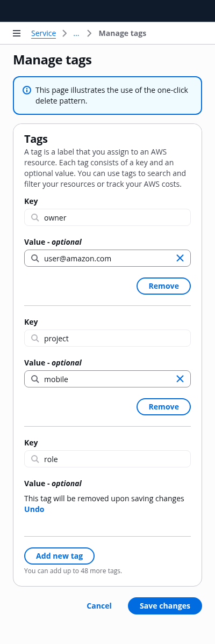Screen dimensions: 215x644
Task: Clear the user@amazon.com value field
Action: pyautogui.click(x=180, y=258)
